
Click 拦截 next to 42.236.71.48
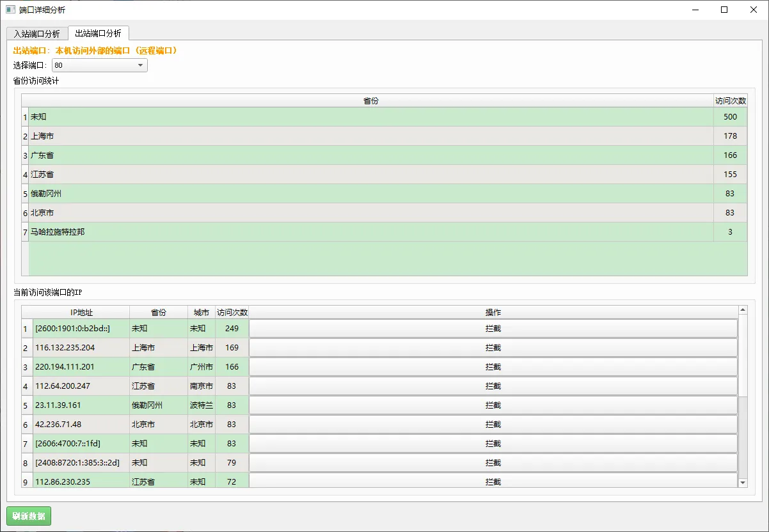(493, 424)
